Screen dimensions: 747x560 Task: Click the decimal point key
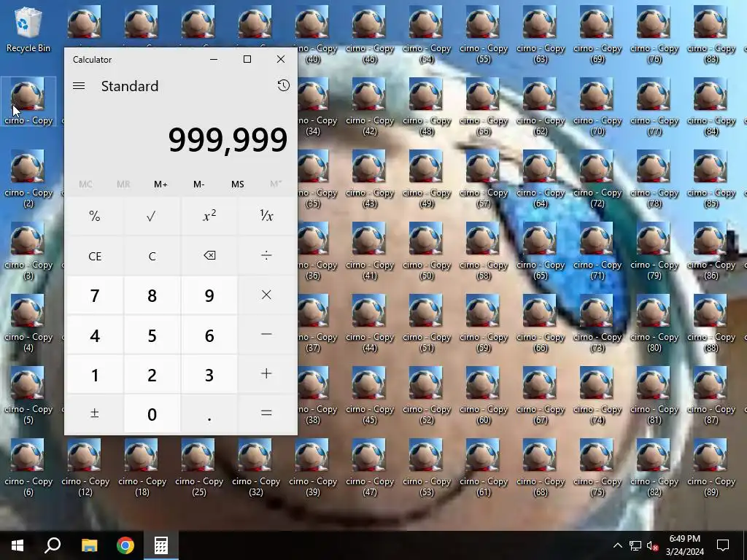pyautogui.click(x=209, y=414)
